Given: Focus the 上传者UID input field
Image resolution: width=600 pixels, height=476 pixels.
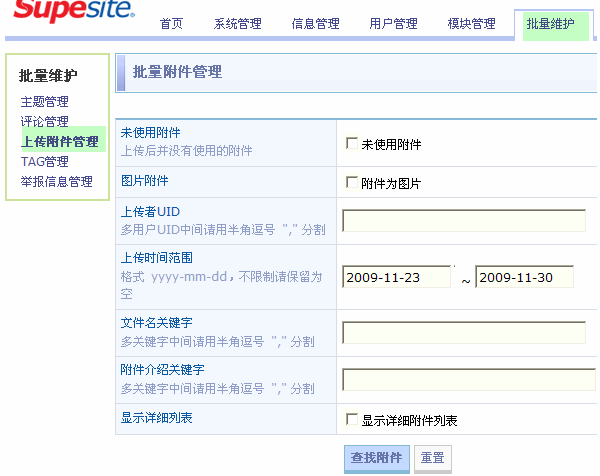Looking at the screenshot, I should (x=463, y=221).
